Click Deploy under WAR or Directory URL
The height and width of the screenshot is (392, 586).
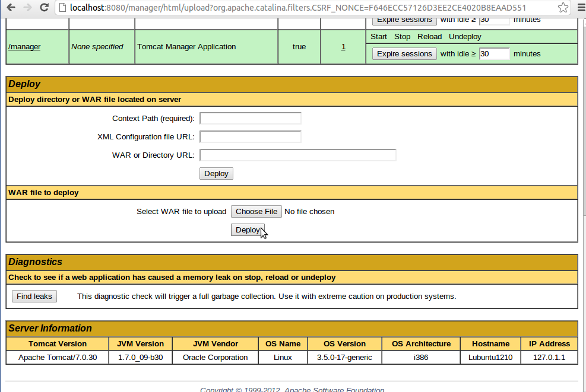click(x=216, y=174)
